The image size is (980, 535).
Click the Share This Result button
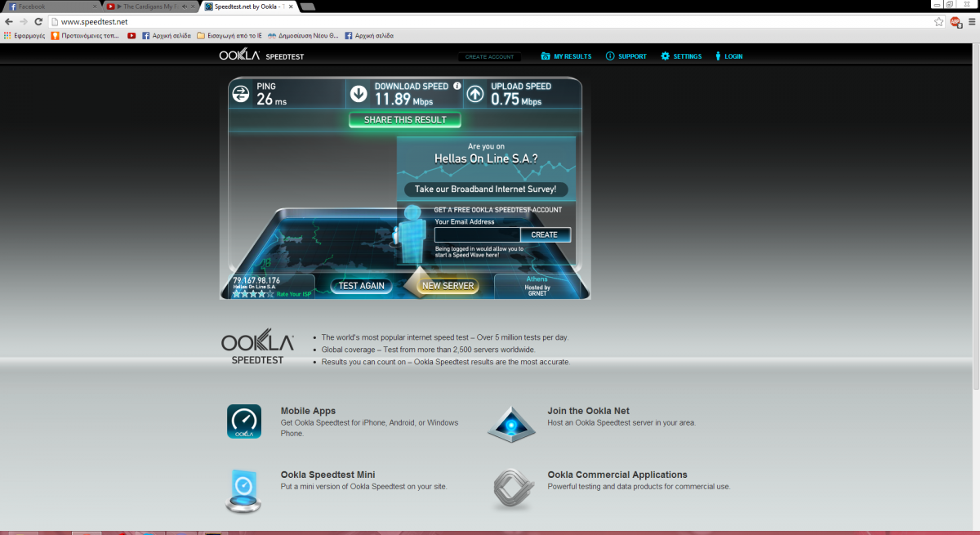405,119
